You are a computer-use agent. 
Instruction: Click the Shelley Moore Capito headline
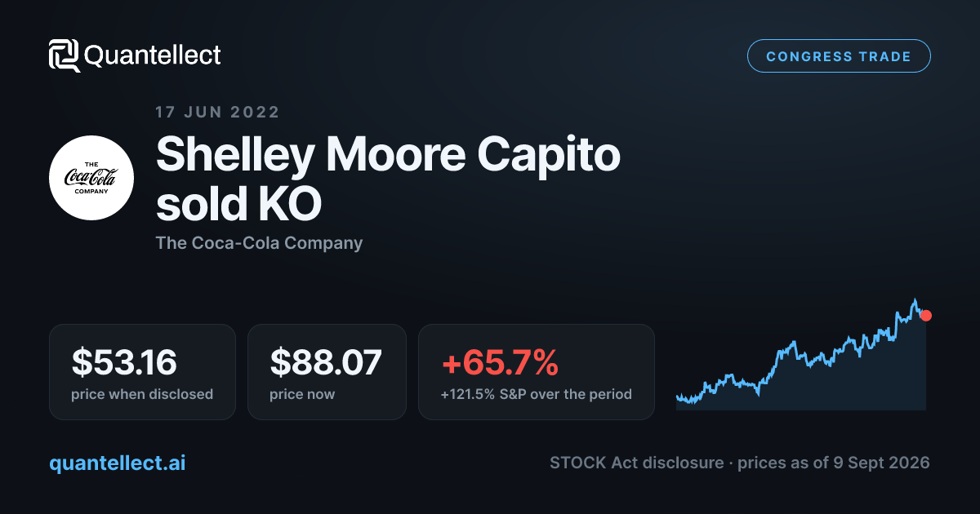click(388, 155)
